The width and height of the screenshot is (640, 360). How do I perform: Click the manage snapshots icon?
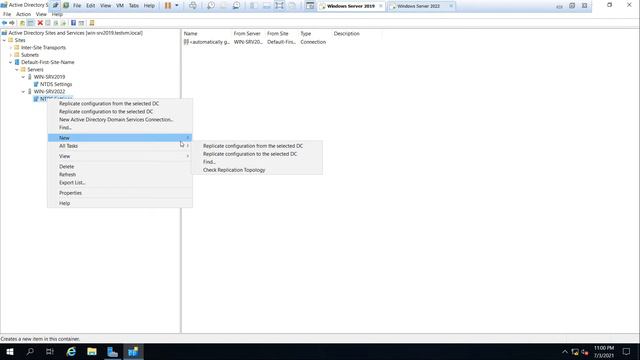click(236, 6)
